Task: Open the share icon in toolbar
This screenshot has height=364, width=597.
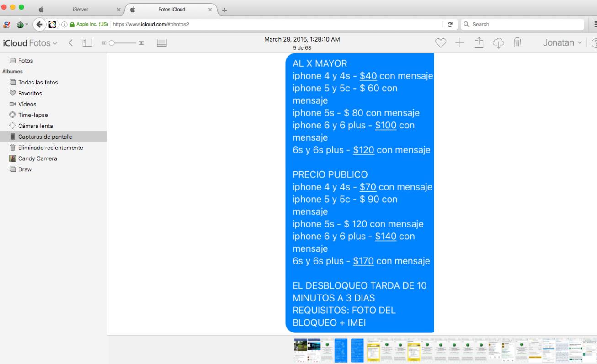Action: click(479, 43)
